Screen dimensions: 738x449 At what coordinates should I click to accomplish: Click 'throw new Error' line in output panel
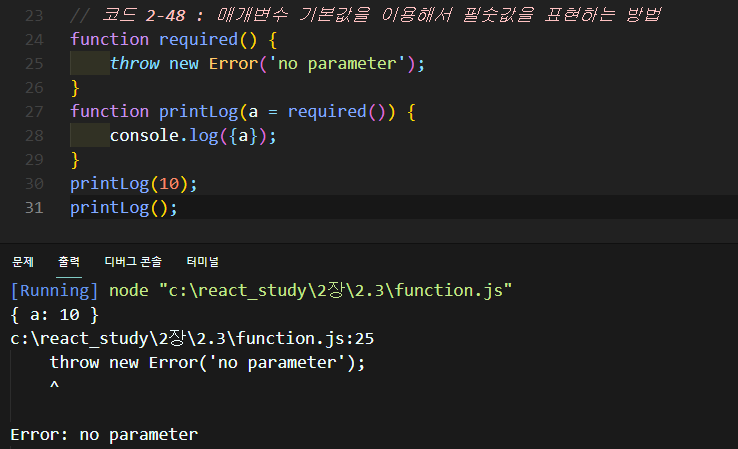pyautogui.click(x=207, y=362)
